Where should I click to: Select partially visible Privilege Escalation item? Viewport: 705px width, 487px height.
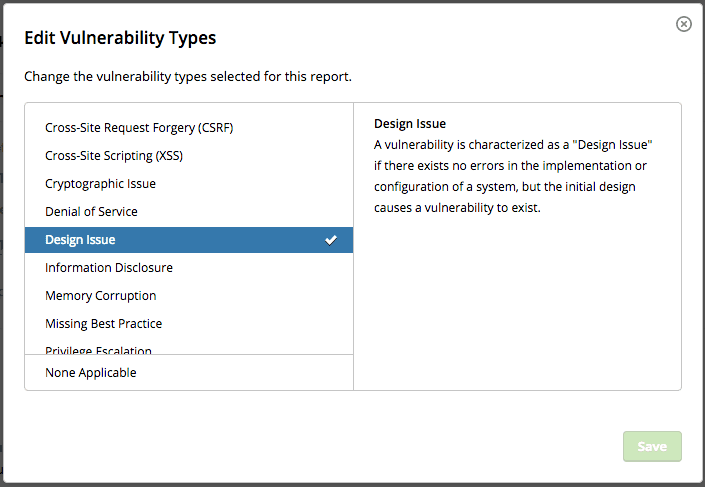pos(98,349)
